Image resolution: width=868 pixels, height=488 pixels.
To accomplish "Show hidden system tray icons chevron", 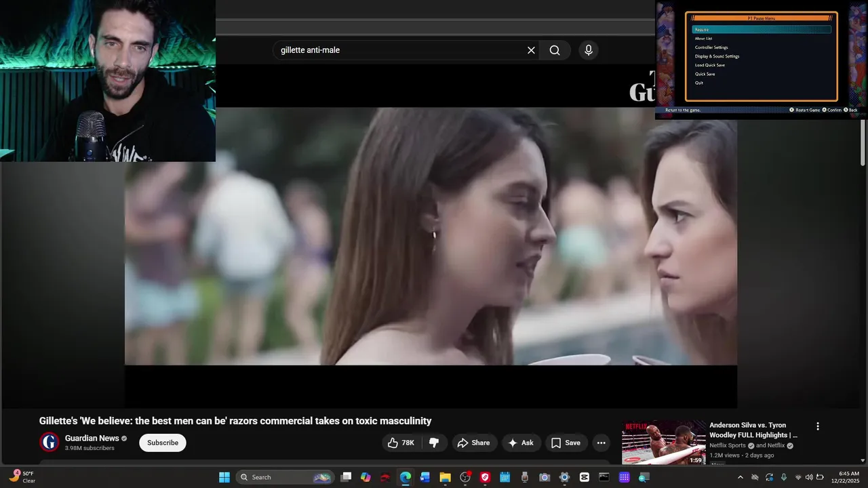I will [x=740, y=477].
